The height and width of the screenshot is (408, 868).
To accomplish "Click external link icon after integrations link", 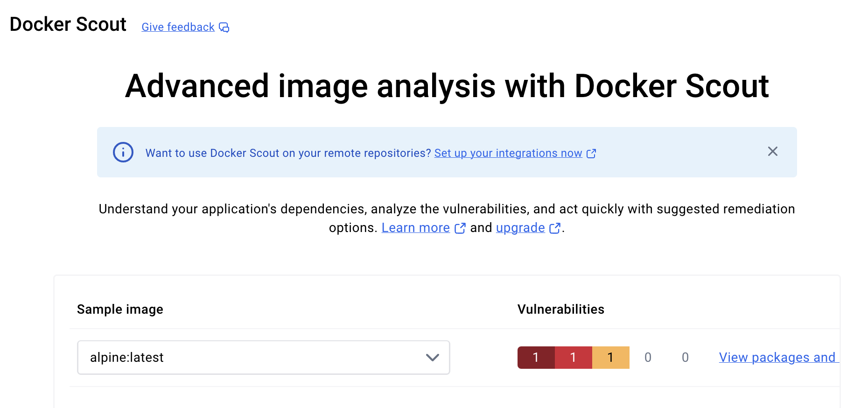I will coord(591,154).
